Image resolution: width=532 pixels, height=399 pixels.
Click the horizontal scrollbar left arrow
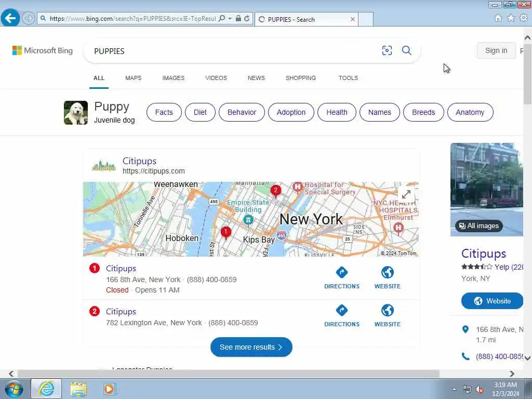[11, 374]
